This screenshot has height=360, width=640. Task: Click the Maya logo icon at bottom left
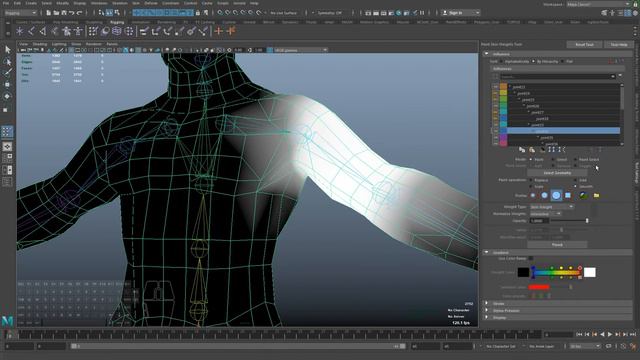[7, 321]
